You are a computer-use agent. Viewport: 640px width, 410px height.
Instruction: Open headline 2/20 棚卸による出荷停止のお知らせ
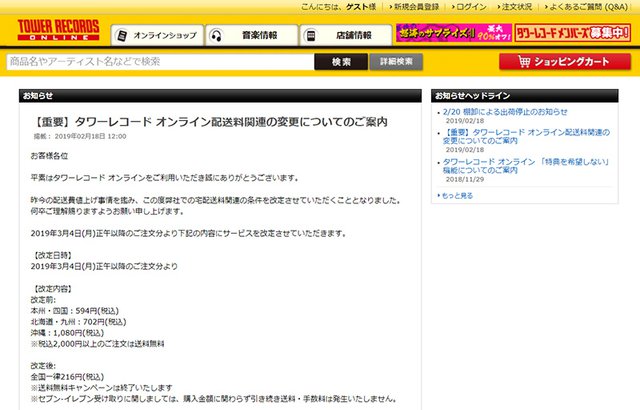505,112
